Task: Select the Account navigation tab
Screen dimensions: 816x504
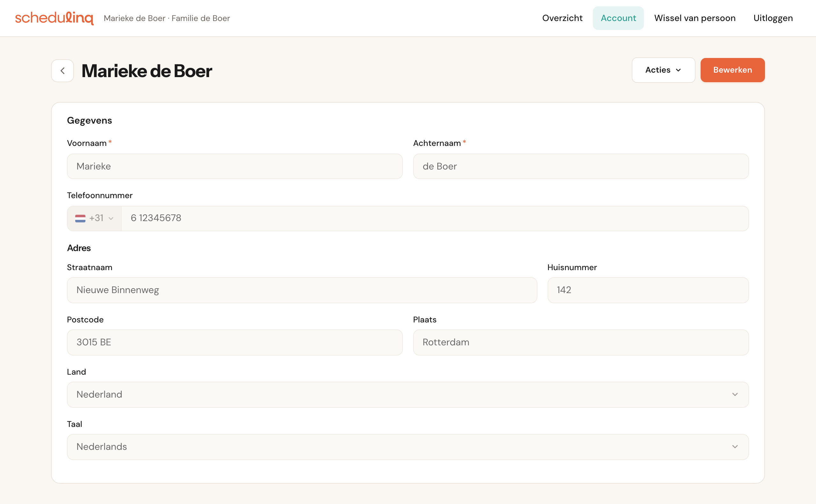Action: point(618,18)
